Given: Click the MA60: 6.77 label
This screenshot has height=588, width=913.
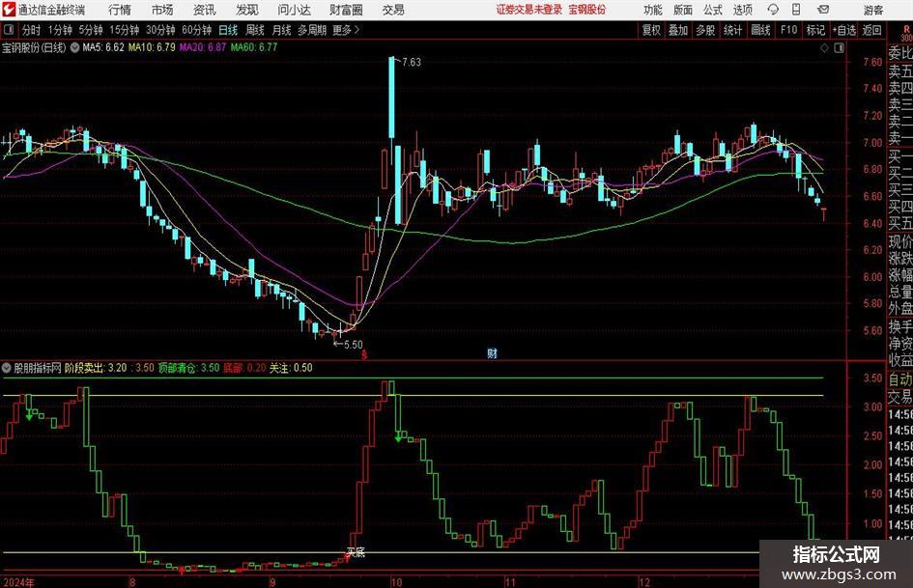Looking at the screenshot, I should tap(254, 47).
